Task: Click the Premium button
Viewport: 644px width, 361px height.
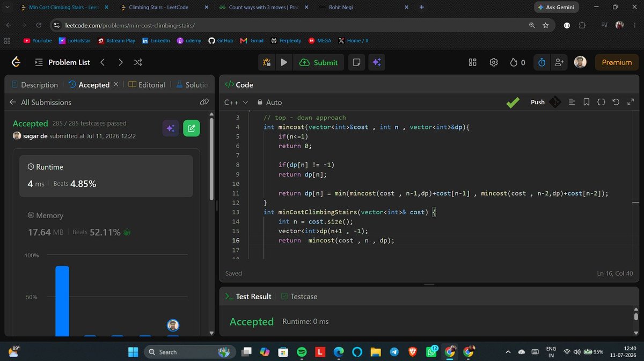Action: click(617, 62)
